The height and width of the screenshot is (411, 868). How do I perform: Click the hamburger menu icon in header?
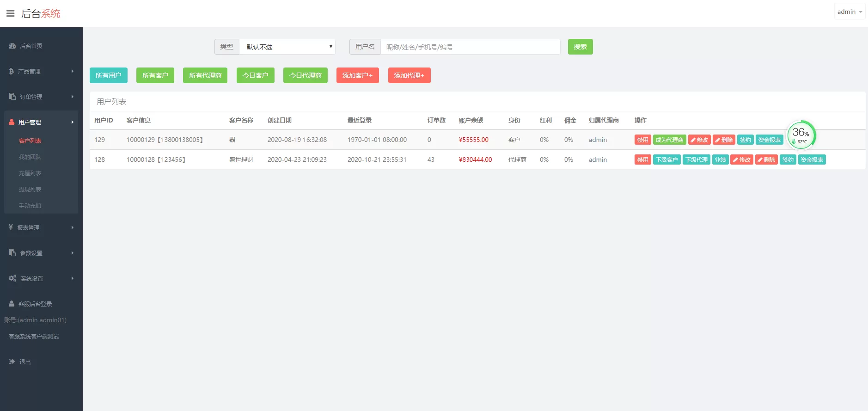tap(10, 13)
